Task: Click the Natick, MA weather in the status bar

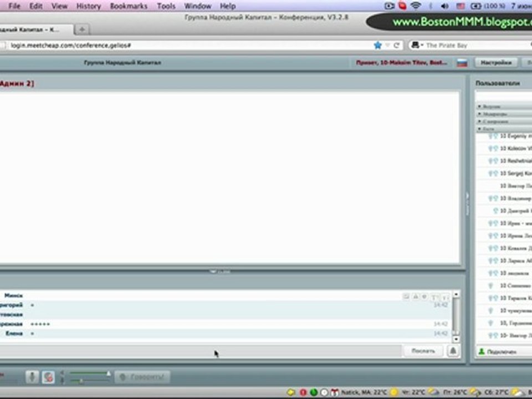Action: click(x=364, y=392)
